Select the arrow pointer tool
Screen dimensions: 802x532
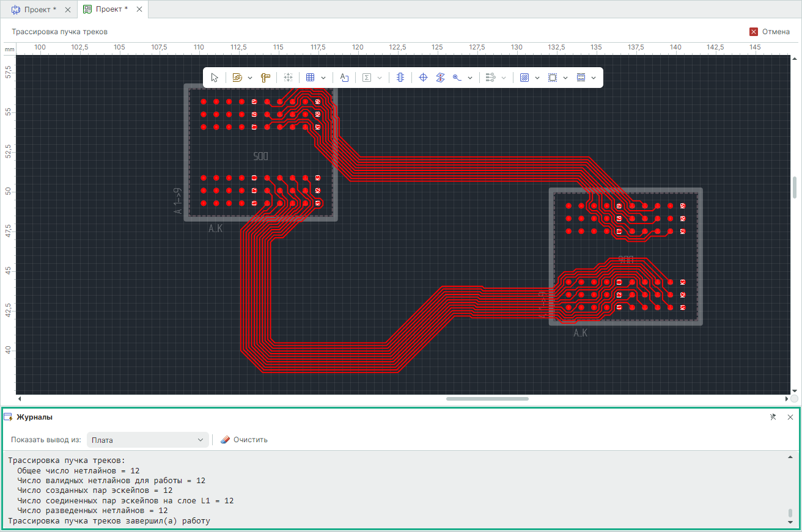click(215, 78)
